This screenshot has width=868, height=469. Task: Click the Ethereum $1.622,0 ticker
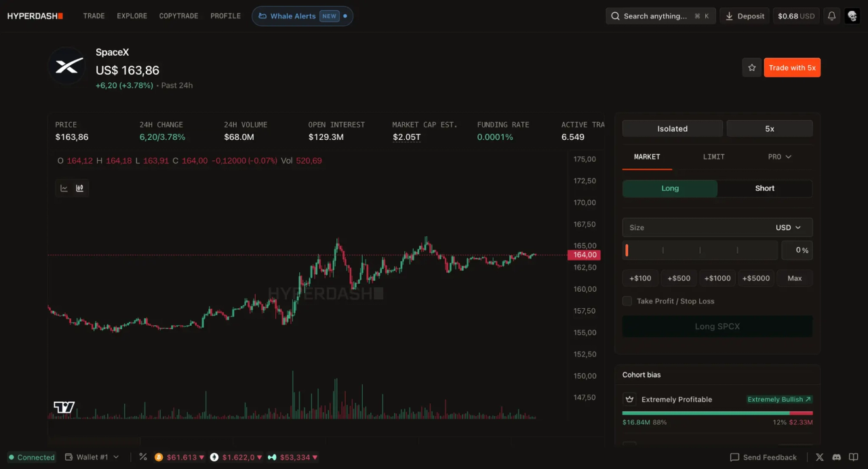pyautogui.click(x=236, y=457)
